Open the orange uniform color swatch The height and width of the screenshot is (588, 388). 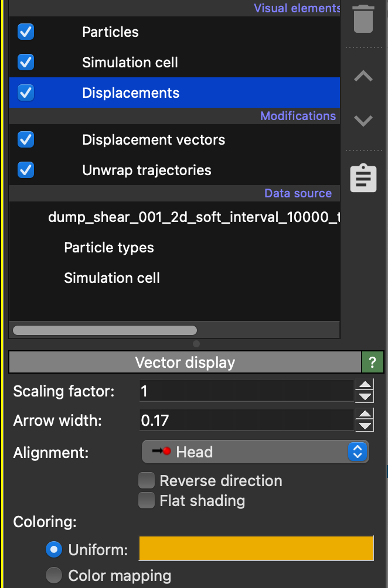[x=256, y=549]
